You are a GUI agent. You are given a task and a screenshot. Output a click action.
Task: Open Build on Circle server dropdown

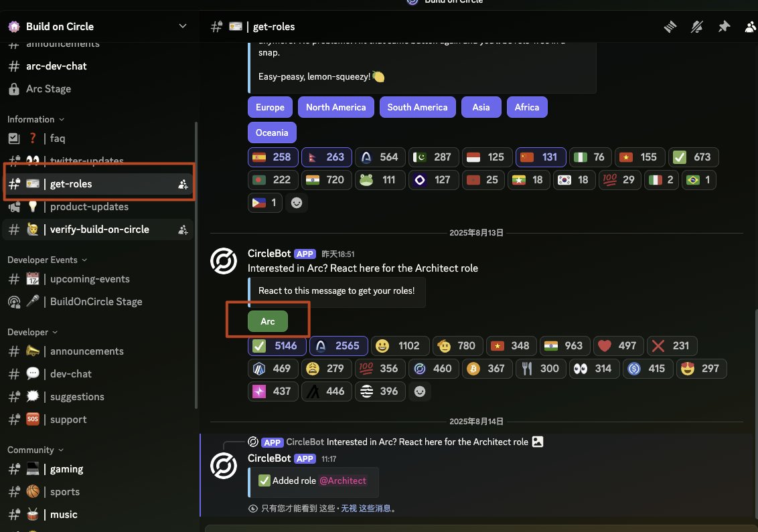pos(183,26)
